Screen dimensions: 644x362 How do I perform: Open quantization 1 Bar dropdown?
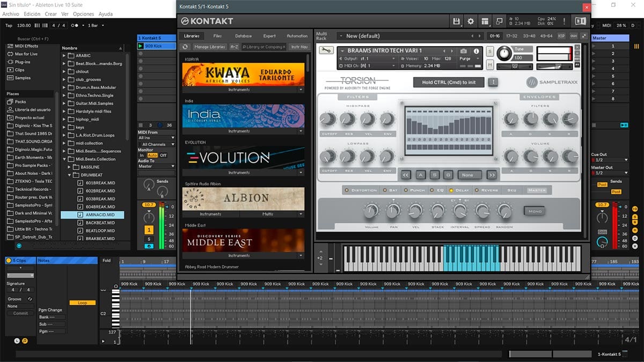(95, 25)
